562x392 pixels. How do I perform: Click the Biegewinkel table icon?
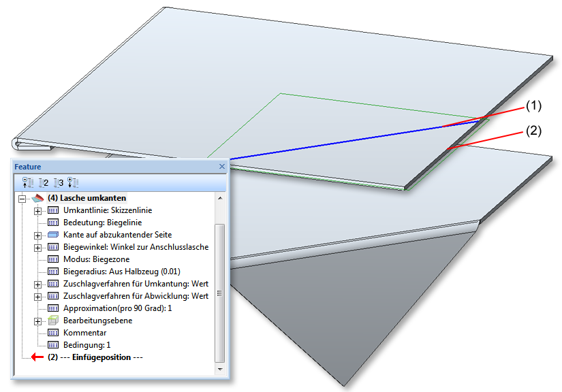coord(53,247)
